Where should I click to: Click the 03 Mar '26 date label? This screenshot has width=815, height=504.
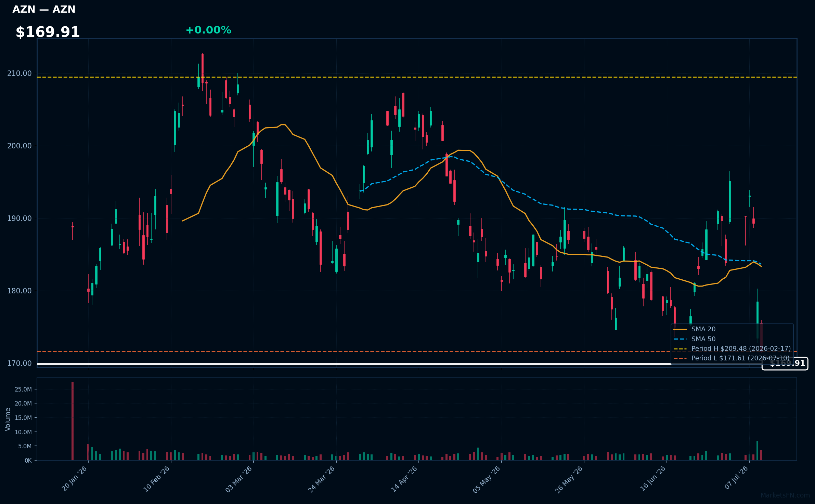238,479
